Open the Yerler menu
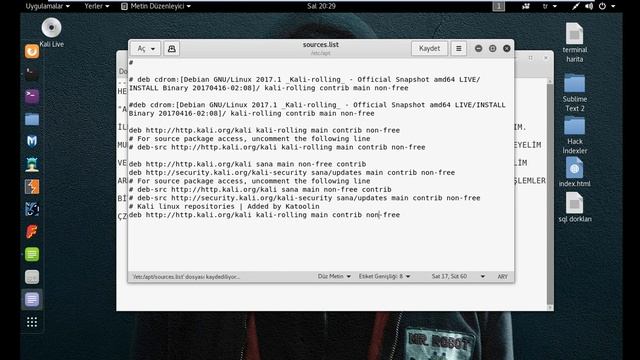The width and height of the screenshot is (640, 360). tap(97, 6)
